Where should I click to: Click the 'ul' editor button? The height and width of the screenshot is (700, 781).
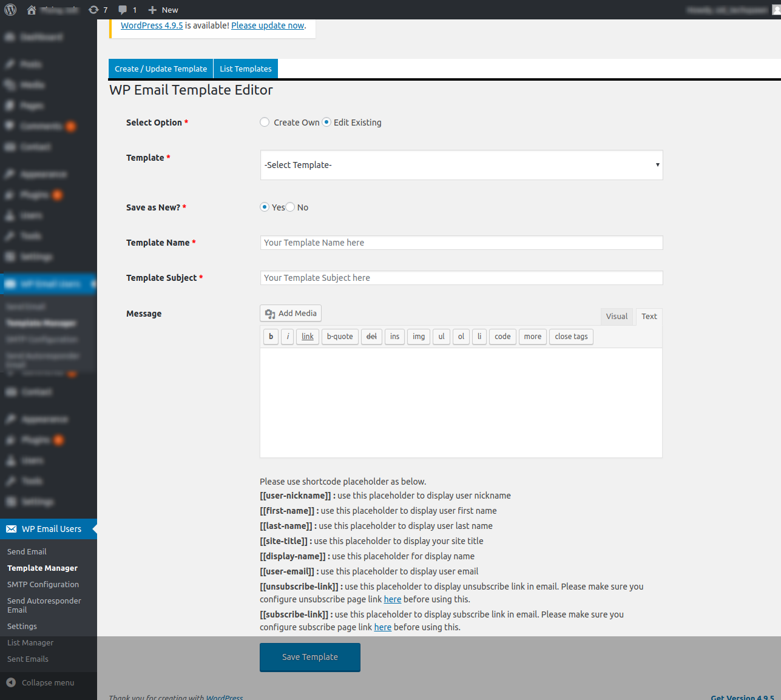tap(441, 337)
